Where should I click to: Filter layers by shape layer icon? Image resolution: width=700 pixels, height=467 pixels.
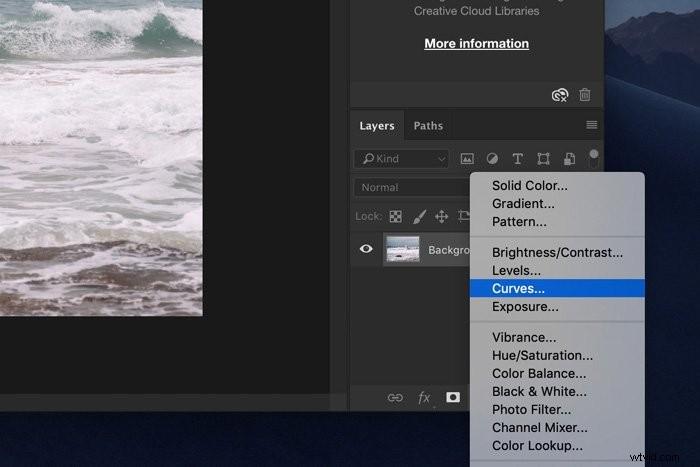[543, 158]
